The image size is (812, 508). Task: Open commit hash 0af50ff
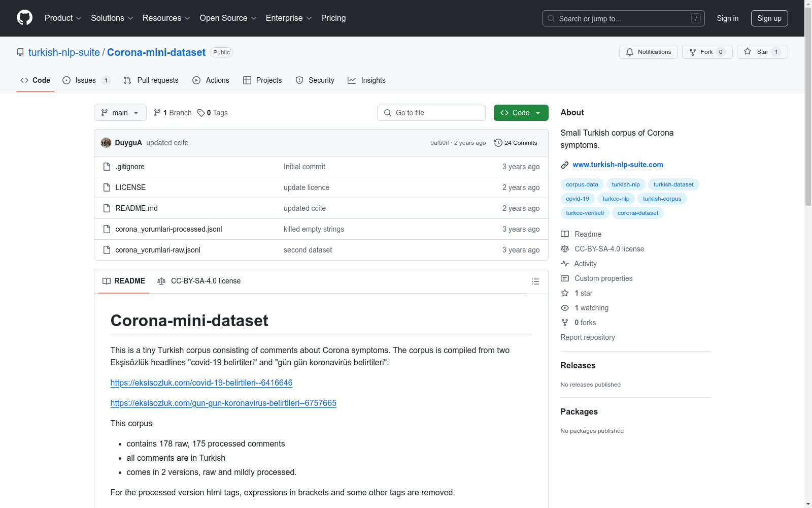pyautogui.click(x=439, y=143)
